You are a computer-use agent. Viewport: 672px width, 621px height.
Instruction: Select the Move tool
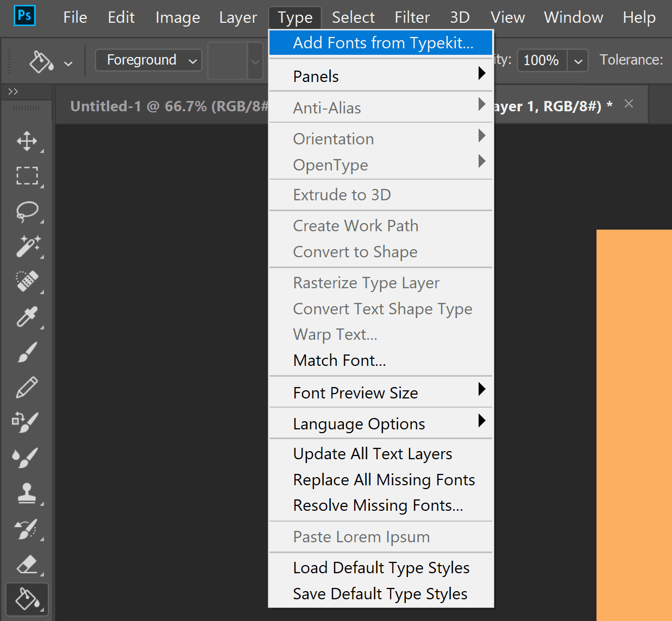(27, 141)
